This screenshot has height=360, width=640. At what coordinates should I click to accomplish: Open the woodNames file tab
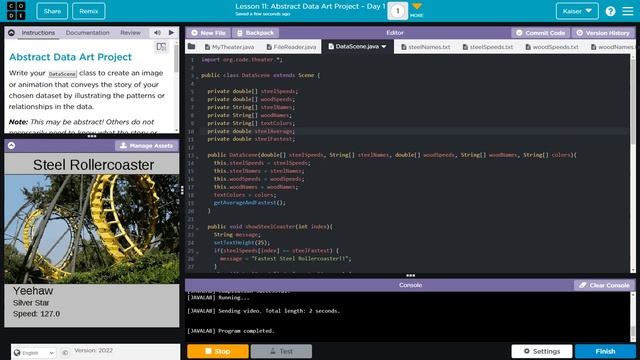[x=612, y=47]
